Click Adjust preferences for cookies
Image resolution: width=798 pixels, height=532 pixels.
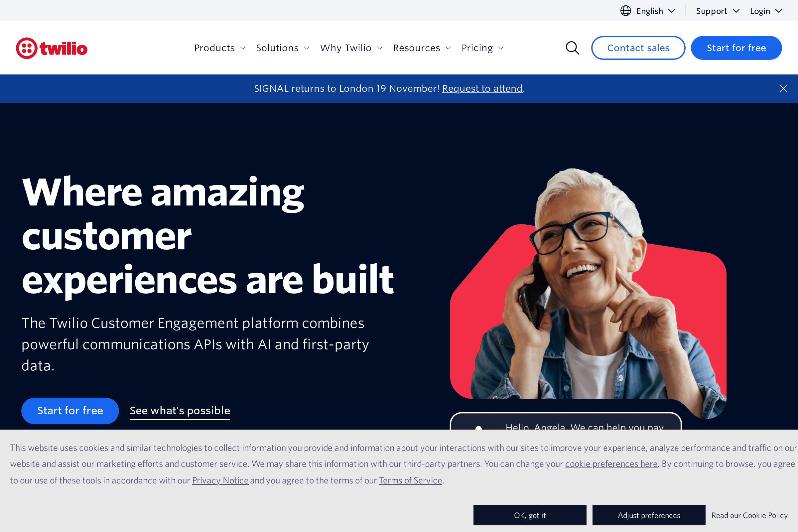[x=649, y=515]
